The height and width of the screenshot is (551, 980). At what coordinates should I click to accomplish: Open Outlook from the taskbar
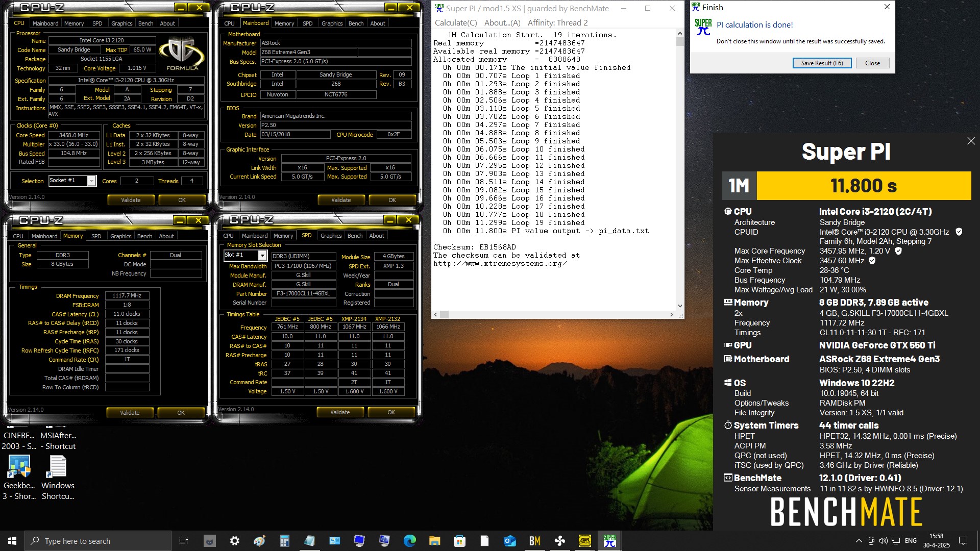coord(509,541)
